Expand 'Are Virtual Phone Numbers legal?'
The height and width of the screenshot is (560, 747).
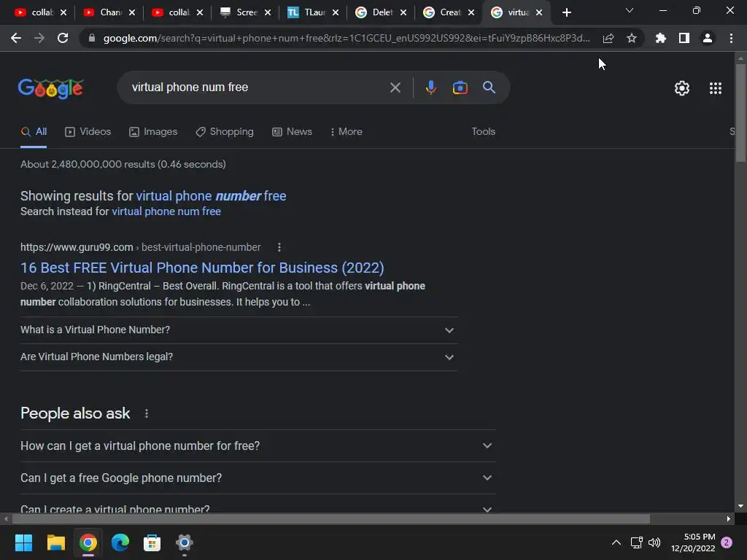pos(239,357)
